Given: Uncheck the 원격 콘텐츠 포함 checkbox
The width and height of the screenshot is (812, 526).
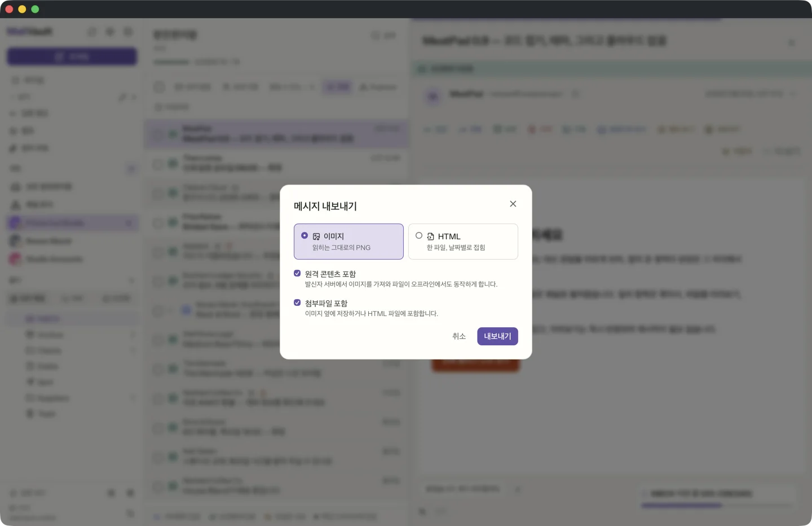Looking at the screenshot, I should tap(297, 273).
